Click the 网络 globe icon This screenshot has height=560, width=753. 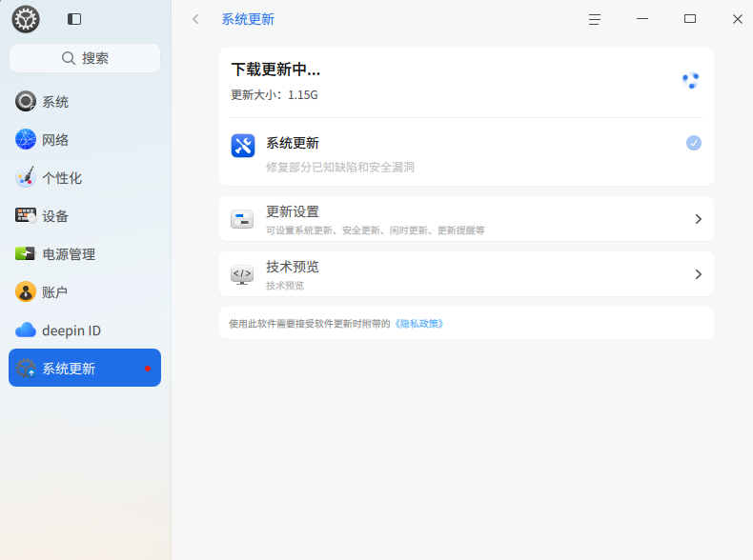26,140
